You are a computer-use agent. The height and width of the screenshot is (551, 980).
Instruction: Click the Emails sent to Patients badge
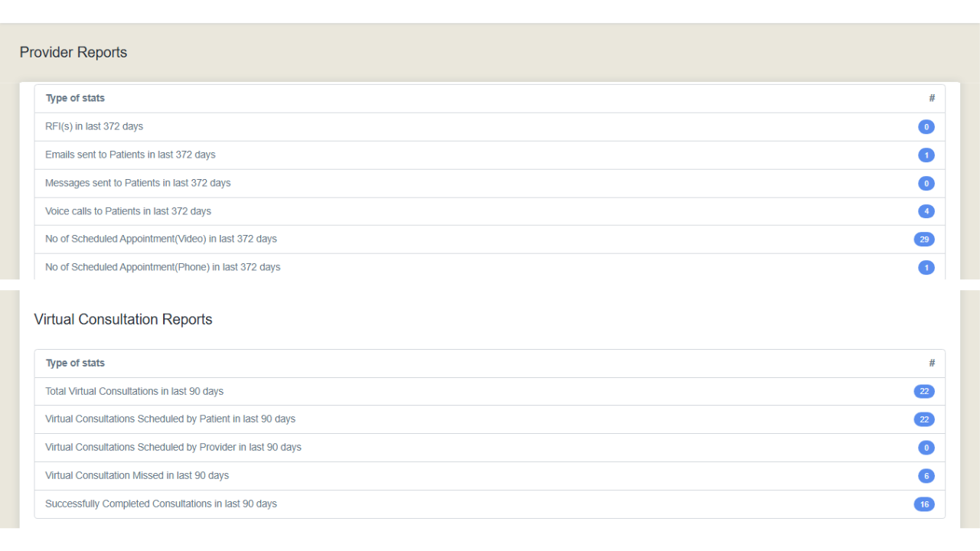(926, 155)
